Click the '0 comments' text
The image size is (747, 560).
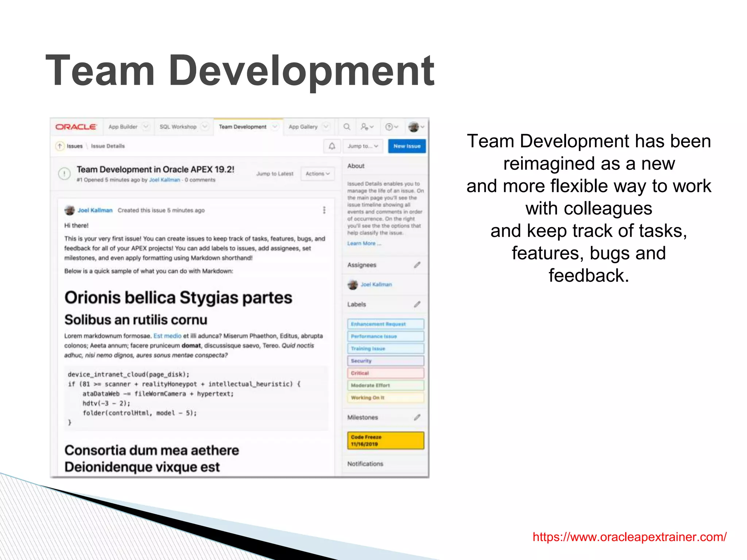tap(200, 180)
